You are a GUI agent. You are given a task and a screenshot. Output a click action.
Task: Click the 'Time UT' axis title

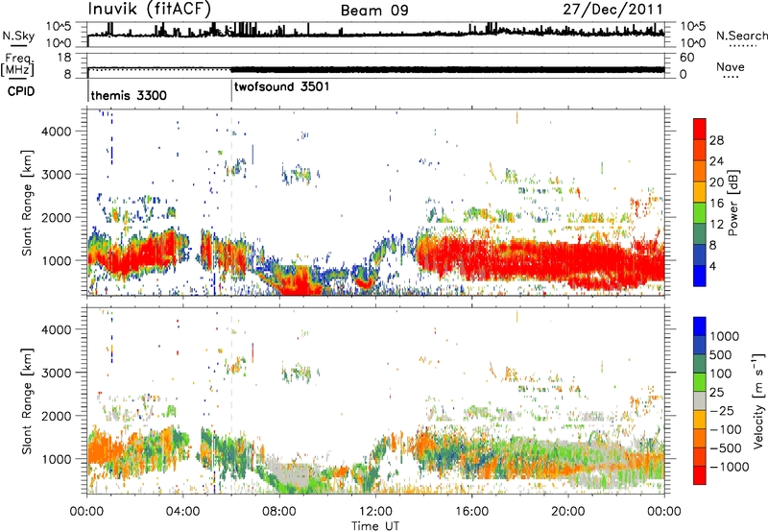click(x=375, y=525)
